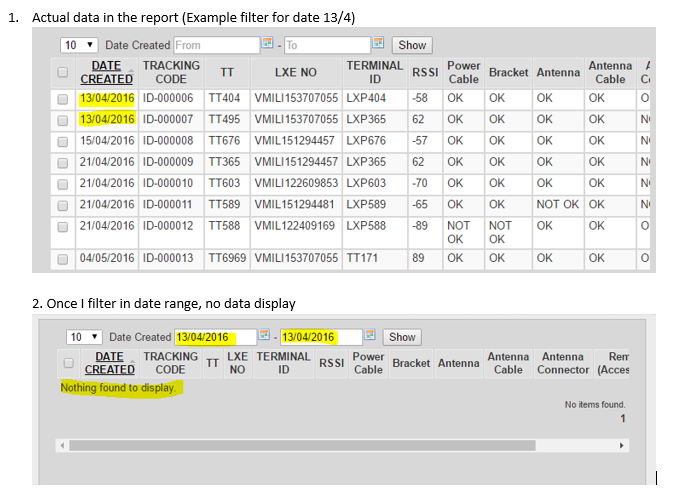The image size is (681, 500).
Task: Open calendar beside second 13/04/2016 filter field
Action: click(x=369, y=337)
